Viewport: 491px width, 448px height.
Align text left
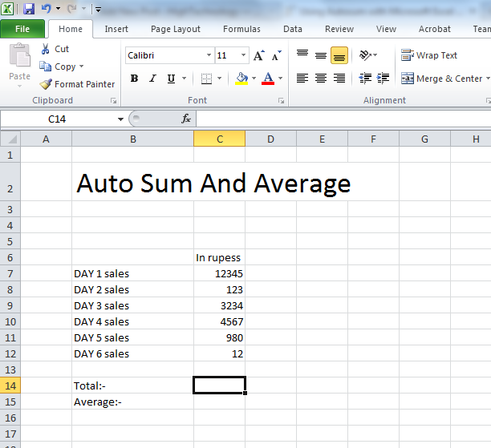click(x=302, y=79)
